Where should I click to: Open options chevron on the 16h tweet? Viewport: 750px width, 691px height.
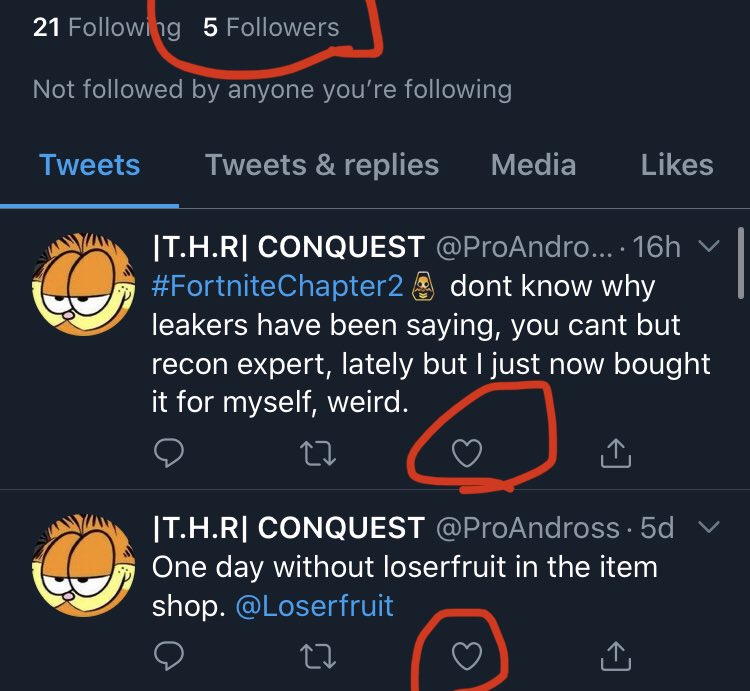[x=708, y=245]
